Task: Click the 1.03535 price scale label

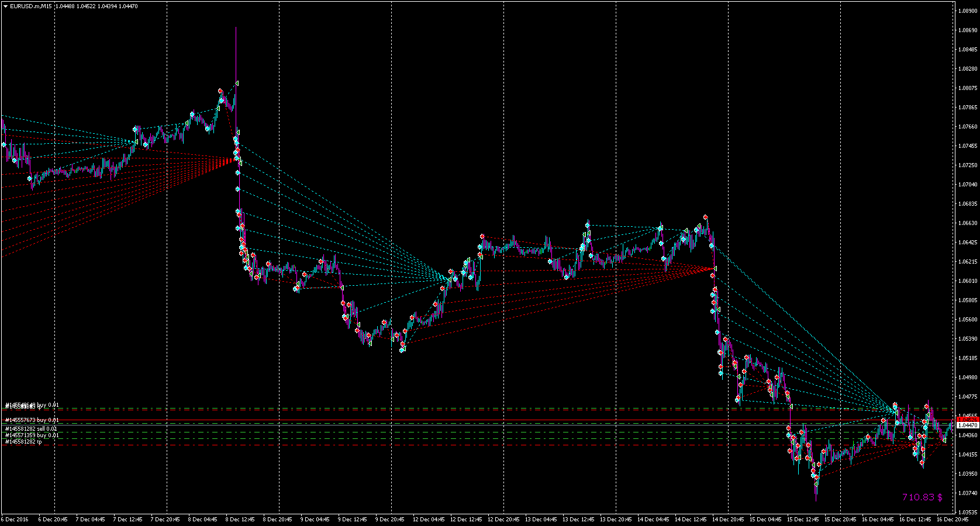Action: 969,512
